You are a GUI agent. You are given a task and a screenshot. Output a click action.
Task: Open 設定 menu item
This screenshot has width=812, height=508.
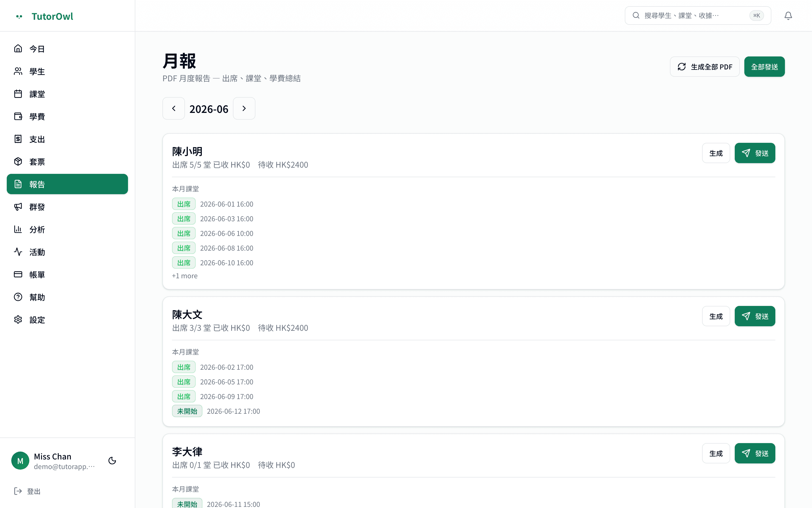pyautogui.click(x=67, y=319)
